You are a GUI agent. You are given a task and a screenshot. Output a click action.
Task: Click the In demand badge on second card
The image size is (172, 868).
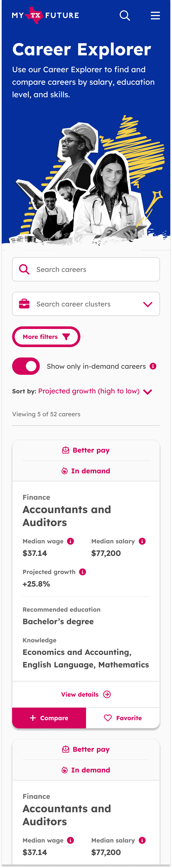coord(86,770)
